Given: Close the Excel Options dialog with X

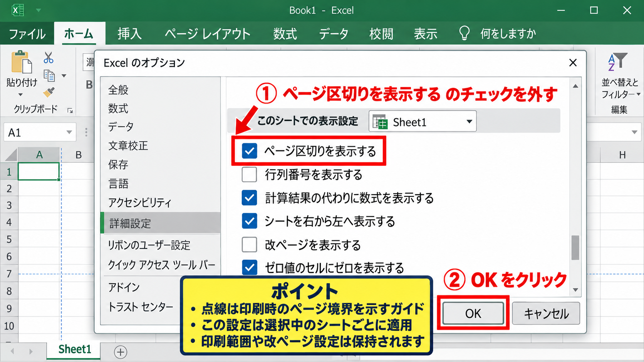Looking at the screenshot, I should click(x=573, y=63).
